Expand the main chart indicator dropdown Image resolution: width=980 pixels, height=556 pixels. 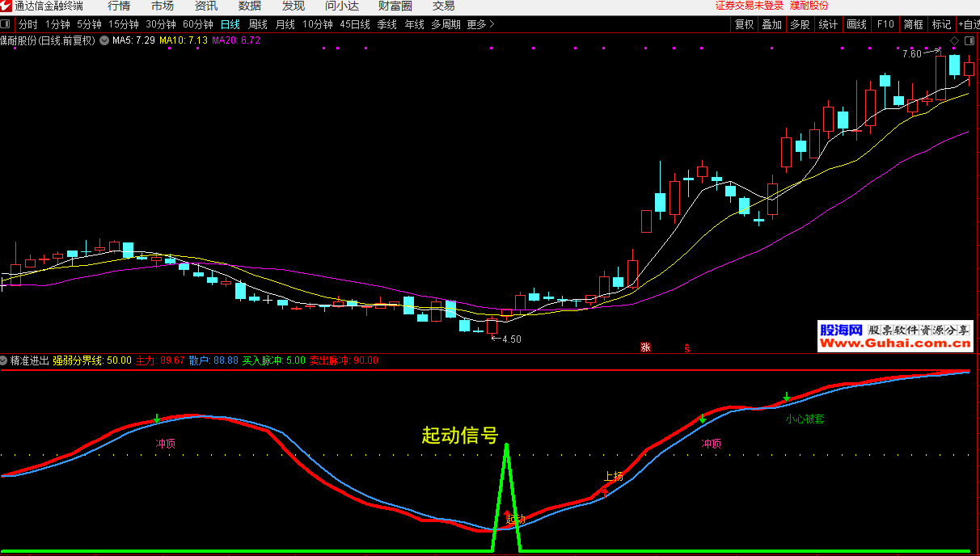104,40
